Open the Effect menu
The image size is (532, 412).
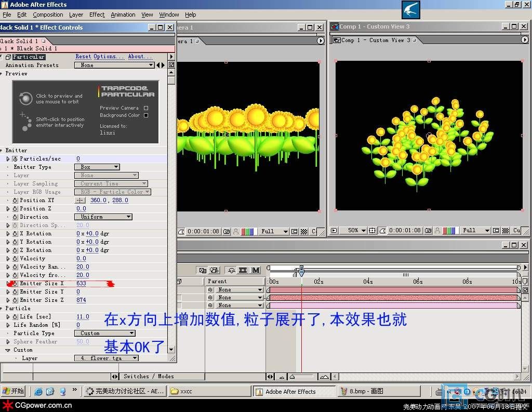[97, 15]
